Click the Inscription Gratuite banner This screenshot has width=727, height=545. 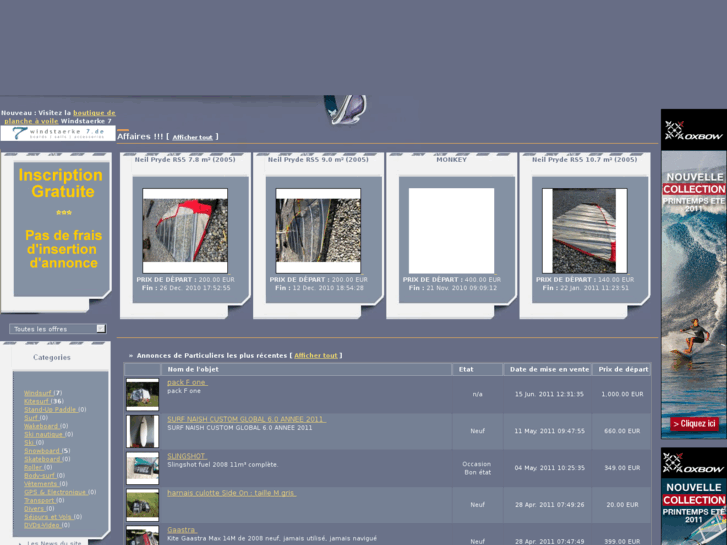tap(60, 220)
